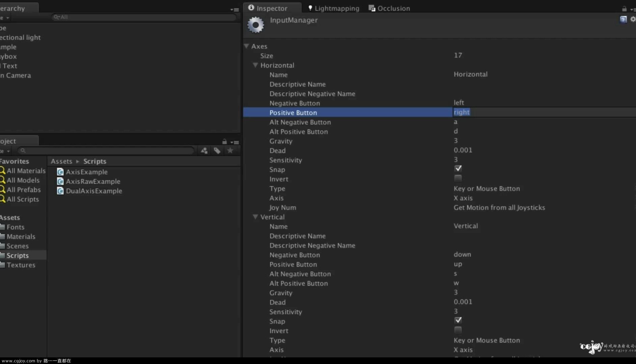Screen dimensions: 636x364
Task: Click the bookmark/star icon in Project panel
Action: 230,150
